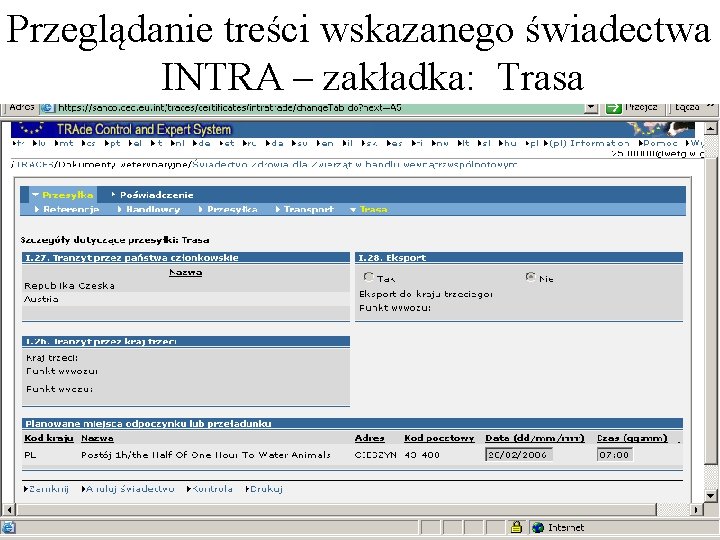Image resolution: width=720 pixels, height=540 pixels.
Task: Select the Nie radio button under Eksport
Action: point(530,277)
